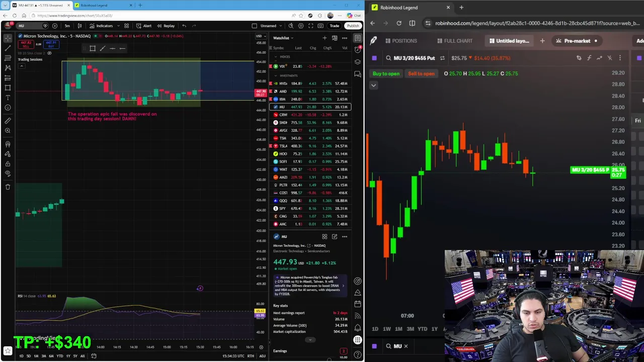Undo the last chart action

(184, 26)
